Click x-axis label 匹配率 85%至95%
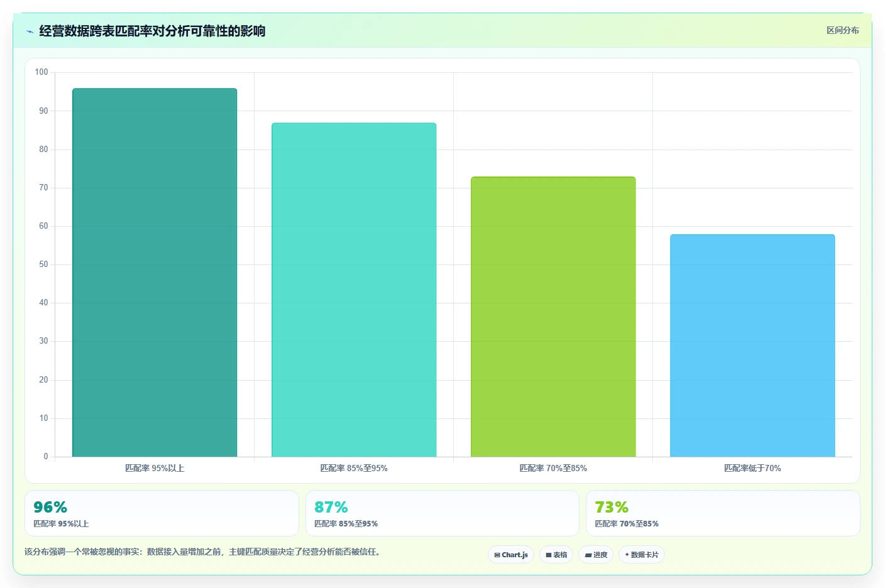885x588 pixels. [354, 468]
